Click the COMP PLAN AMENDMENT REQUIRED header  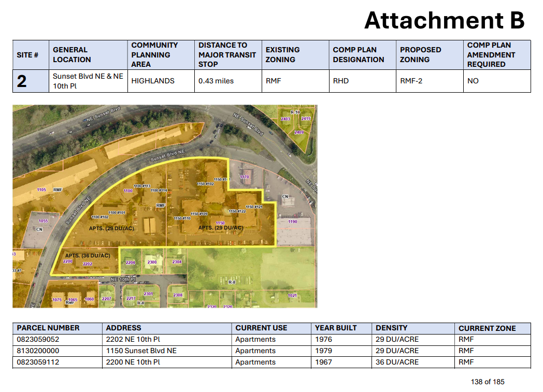(x=491, y=55)
